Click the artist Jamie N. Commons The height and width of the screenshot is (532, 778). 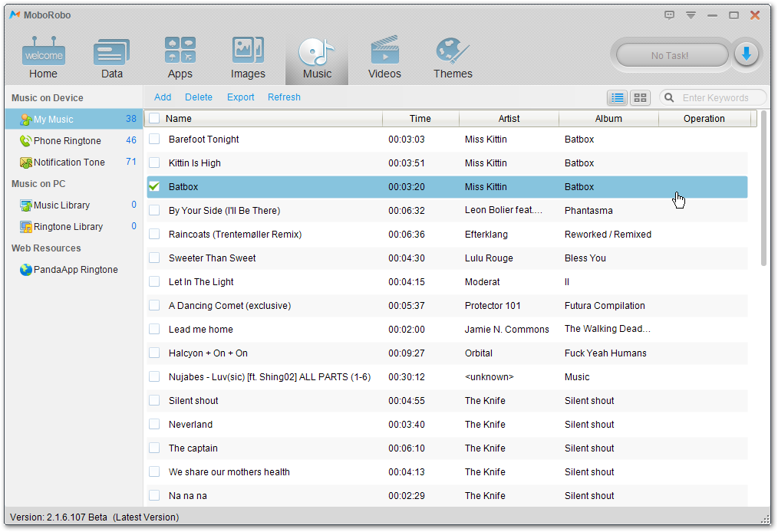coord(506,329)
